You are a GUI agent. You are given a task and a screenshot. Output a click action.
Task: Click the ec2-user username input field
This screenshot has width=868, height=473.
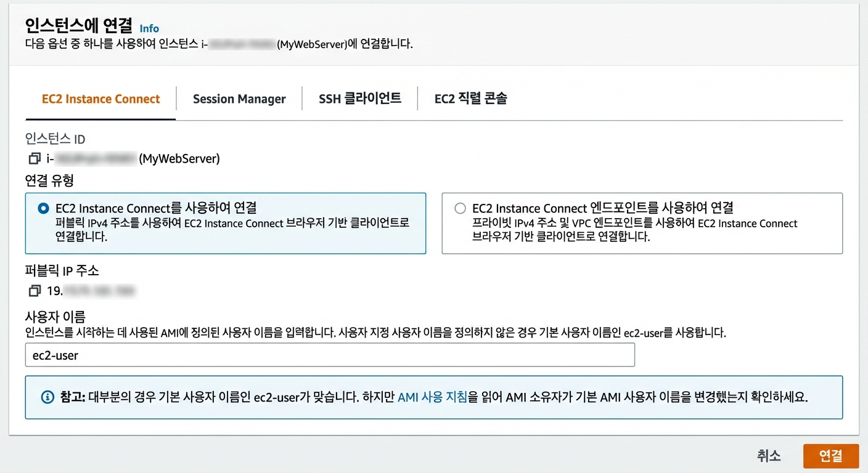(330, 355)
